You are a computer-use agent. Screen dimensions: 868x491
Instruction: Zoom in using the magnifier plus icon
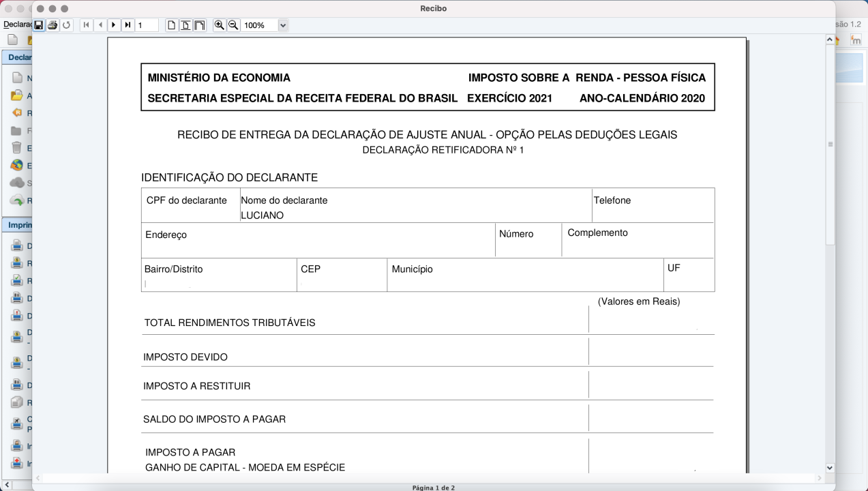coord(220,25)
